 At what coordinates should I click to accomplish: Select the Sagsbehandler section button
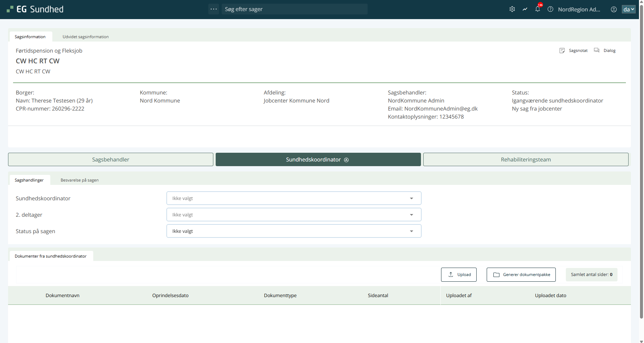[x=111, y=159]
